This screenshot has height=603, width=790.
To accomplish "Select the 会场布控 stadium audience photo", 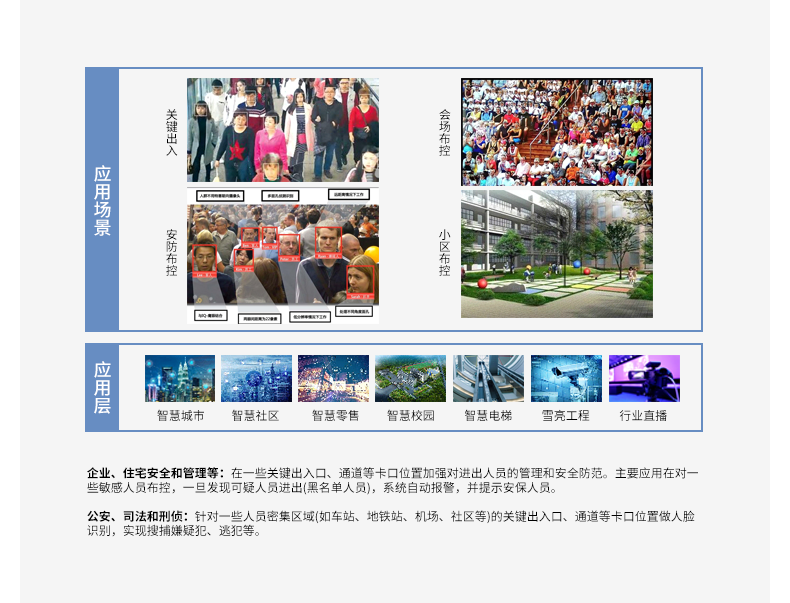I will pos(557,132).
